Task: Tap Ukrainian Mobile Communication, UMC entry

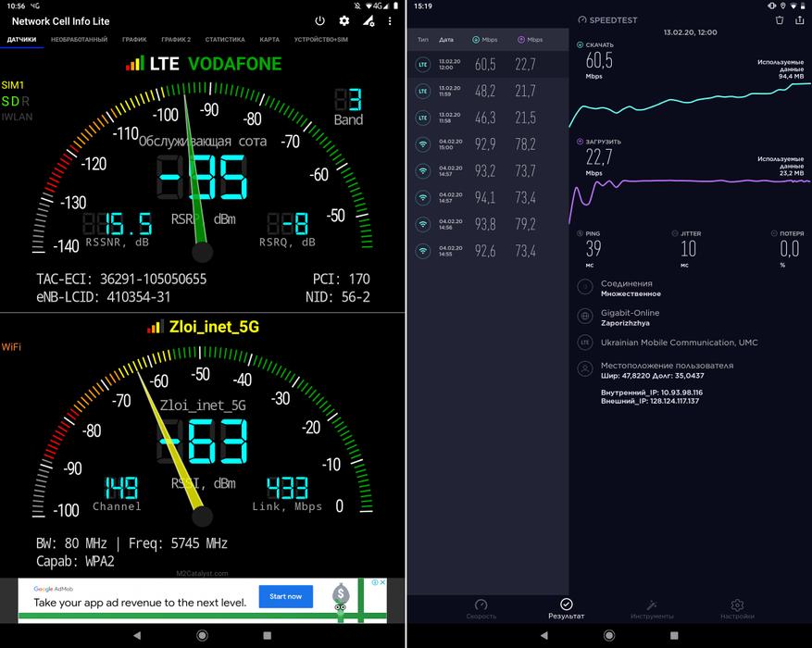Action: click(679, 343)
